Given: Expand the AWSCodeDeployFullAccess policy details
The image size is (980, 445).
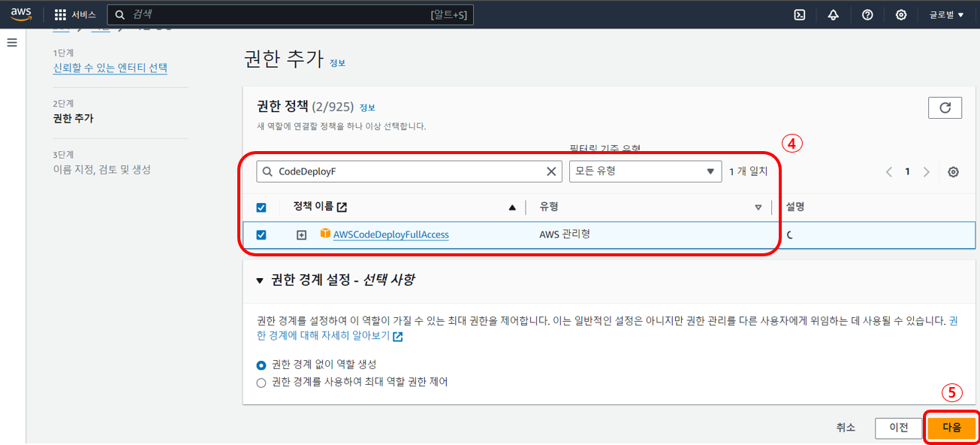Looking at the screenshot, I should coord(301,235).
